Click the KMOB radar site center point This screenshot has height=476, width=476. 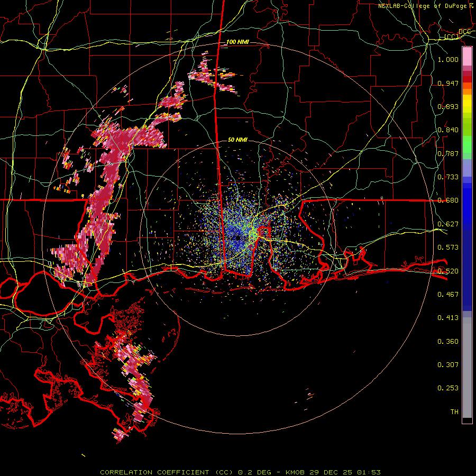point(237,237)
